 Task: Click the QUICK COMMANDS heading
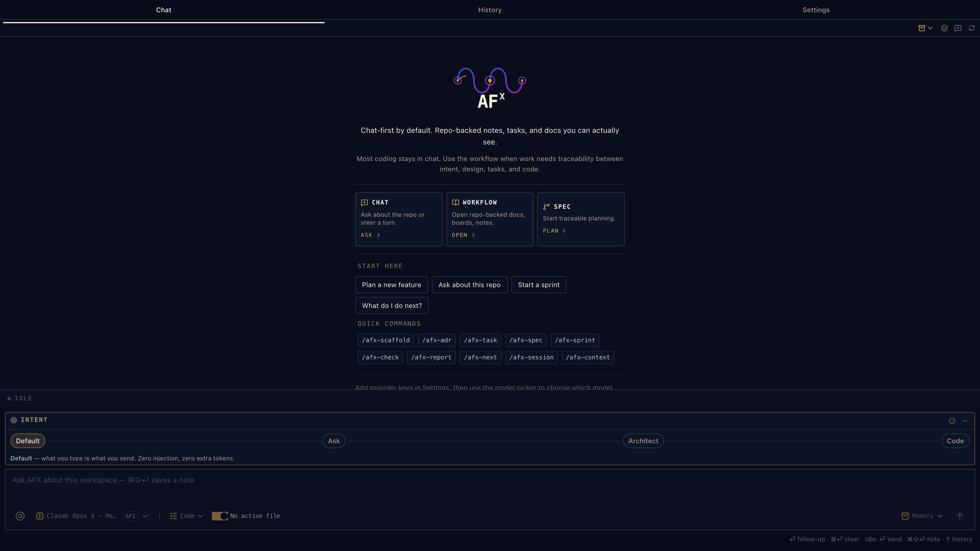(389, 324)
